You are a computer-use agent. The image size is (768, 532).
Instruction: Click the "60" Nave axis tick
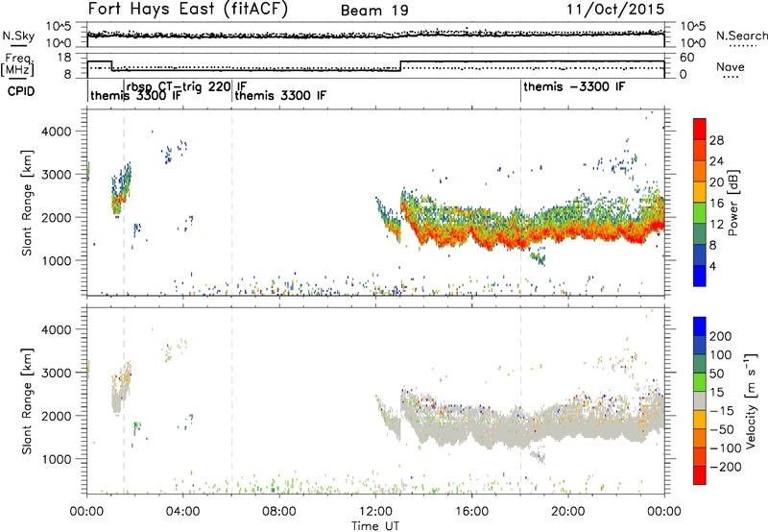(687, 58)
